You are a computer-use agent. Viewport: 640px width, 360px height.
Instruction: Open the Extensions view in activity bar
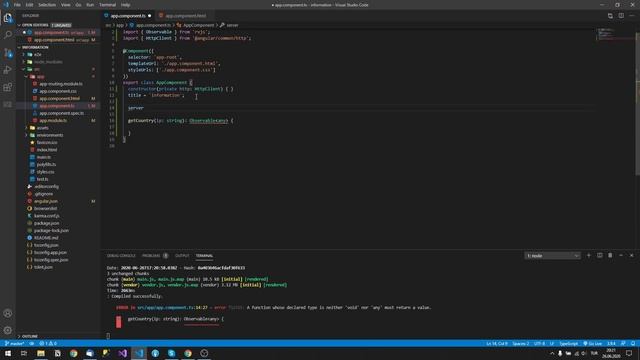(x=8, y=87)
